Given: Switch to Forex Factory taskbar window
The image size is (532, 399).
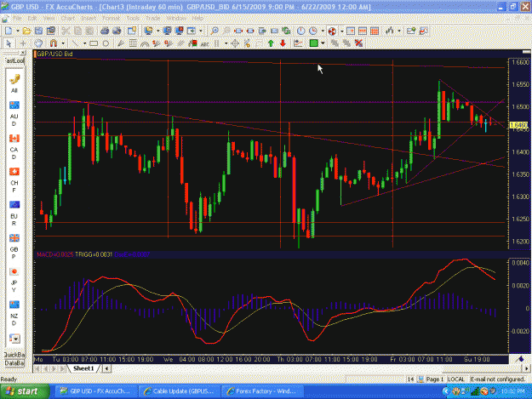Looking at the screenshot, I should coord(262,391).
